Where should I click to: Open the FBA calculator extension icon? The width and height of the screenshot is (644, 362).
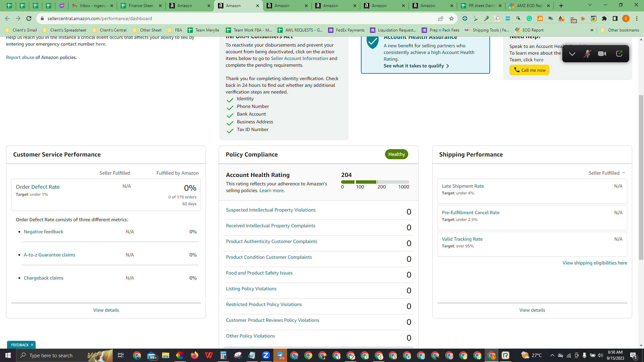pos(508,18)
